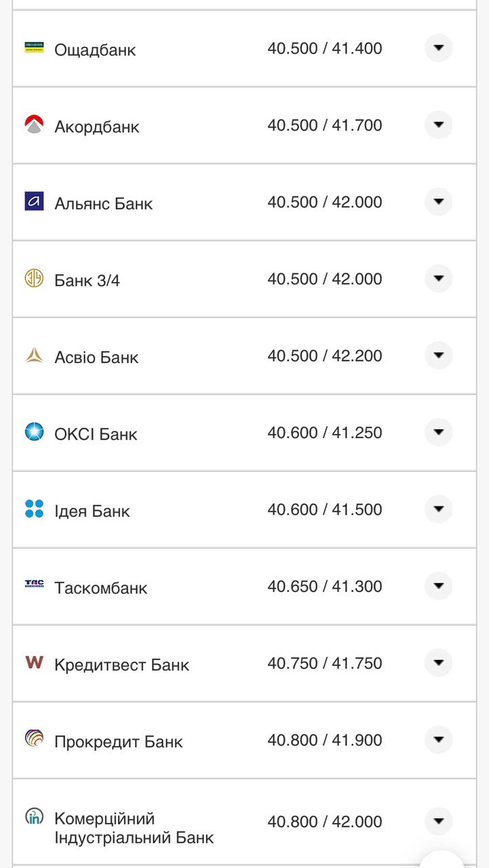
Task: Select the ОКСІ Банк rate 40.600 / 41.250
Action: tap(324, 433)
